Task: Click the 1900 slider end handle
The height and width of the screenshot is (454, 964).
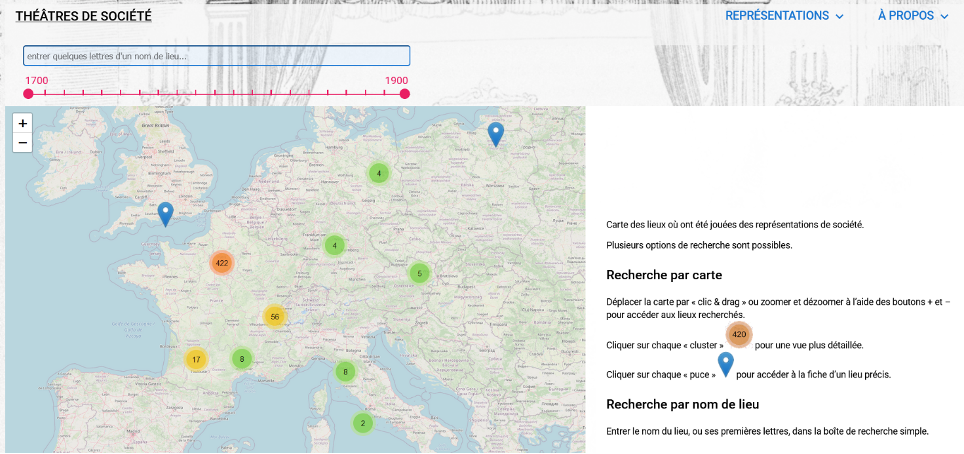Action: pyautogui.click(x=405, y=94)
